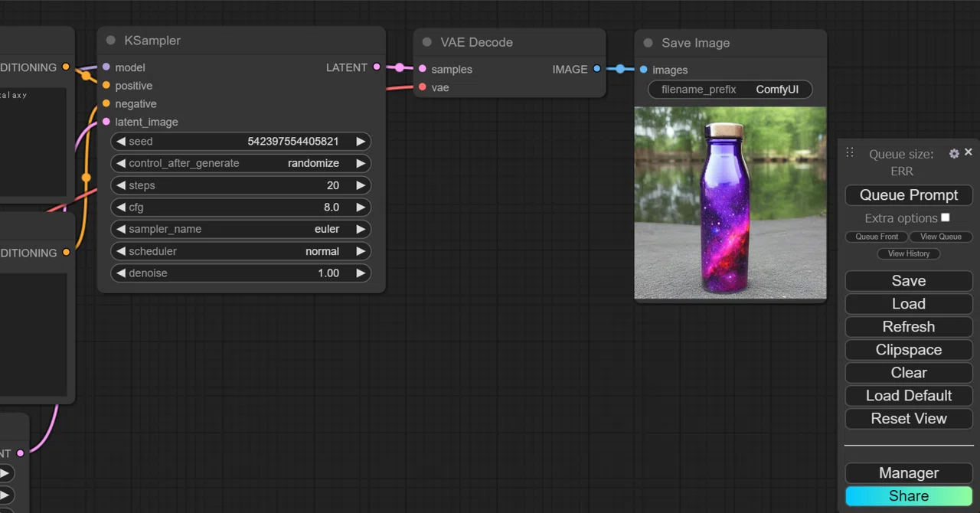
Task: Click the positive input socket on KSampler
Action: [x=106, y=85]
